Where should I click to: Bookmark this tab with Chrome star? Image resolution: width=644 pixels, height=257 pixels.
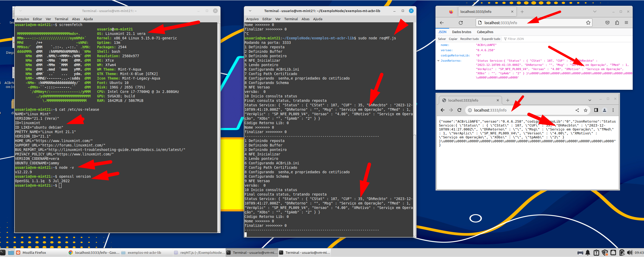click(x=586, y=110)
